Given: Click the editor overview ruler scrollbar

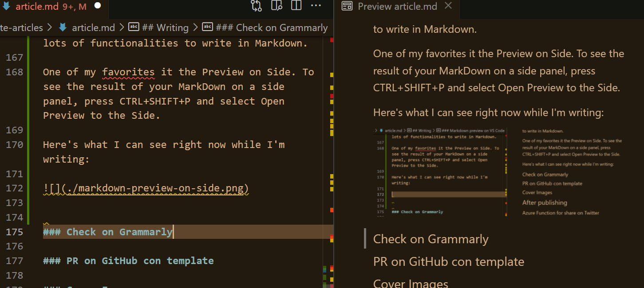Looking at the screenshot, I should pyautogui.click(x=331, y=155).
